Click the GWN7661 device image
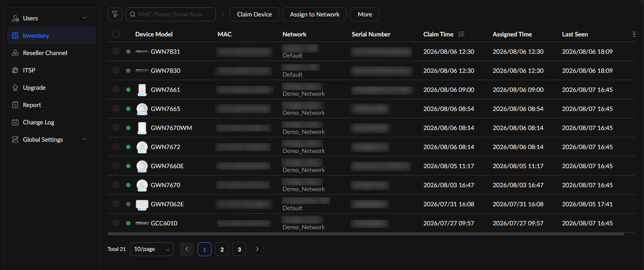Viewport: 644px width, 270px height. click(142, 90)
